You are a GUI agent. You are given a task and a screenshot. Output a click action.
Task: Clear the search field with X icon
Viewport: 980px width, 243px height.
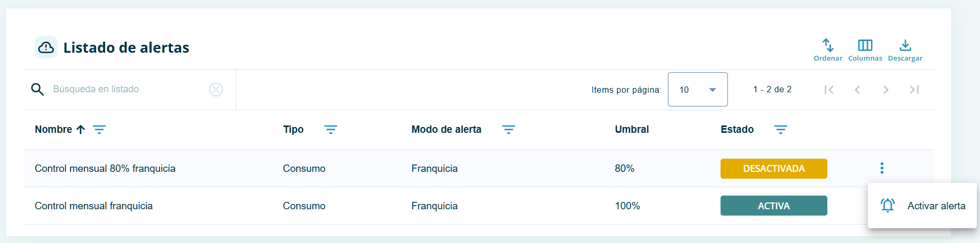(216, 90)
